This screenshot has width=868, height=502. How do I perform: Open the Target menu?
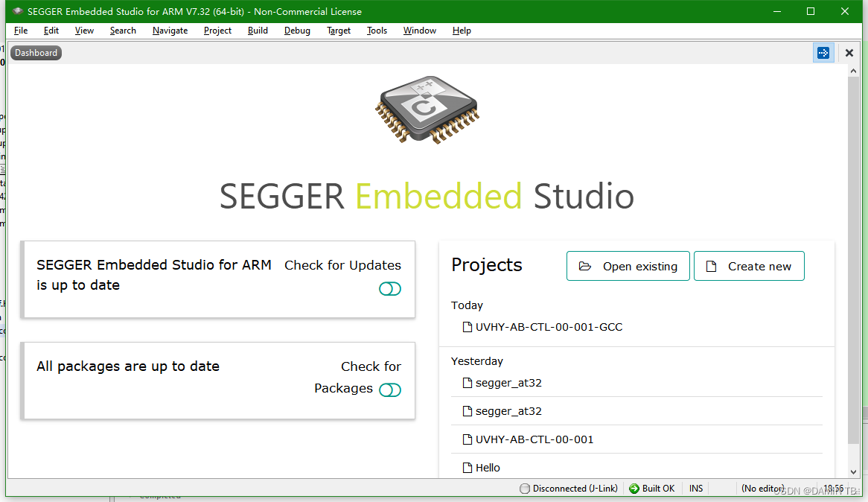tap(339, 31)
